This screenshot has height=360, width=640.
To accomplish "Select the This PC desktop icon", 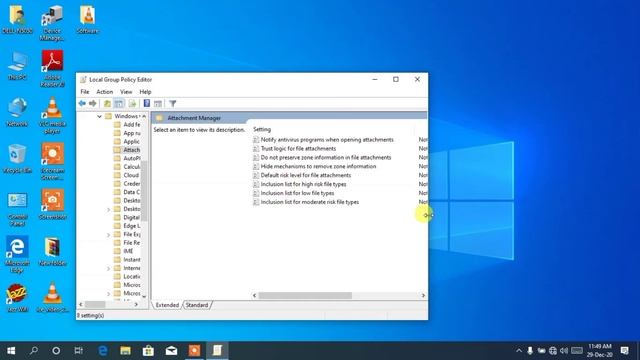I will point(17,65).
